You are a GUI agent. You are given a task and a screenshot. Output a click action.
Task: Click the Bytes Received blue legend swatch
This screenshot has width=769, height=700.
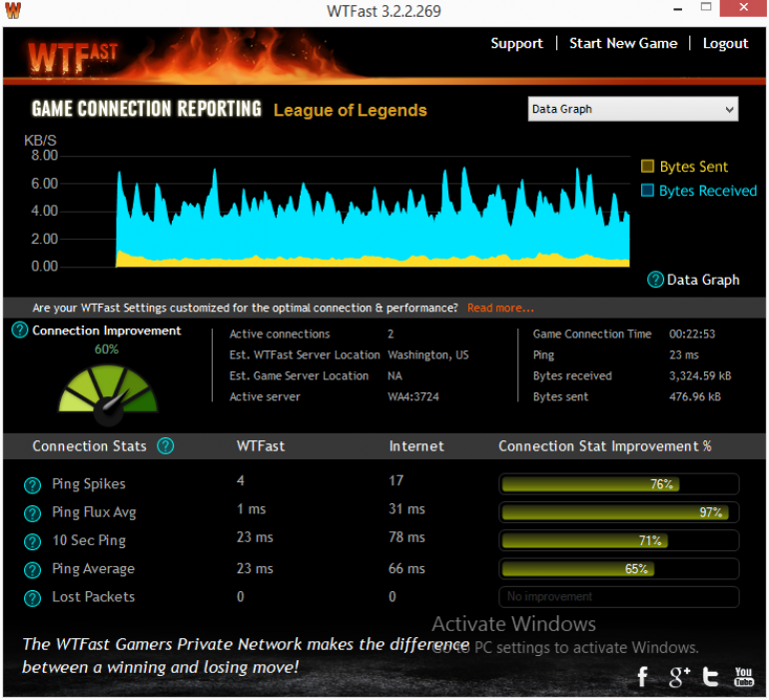click(647, 190)
